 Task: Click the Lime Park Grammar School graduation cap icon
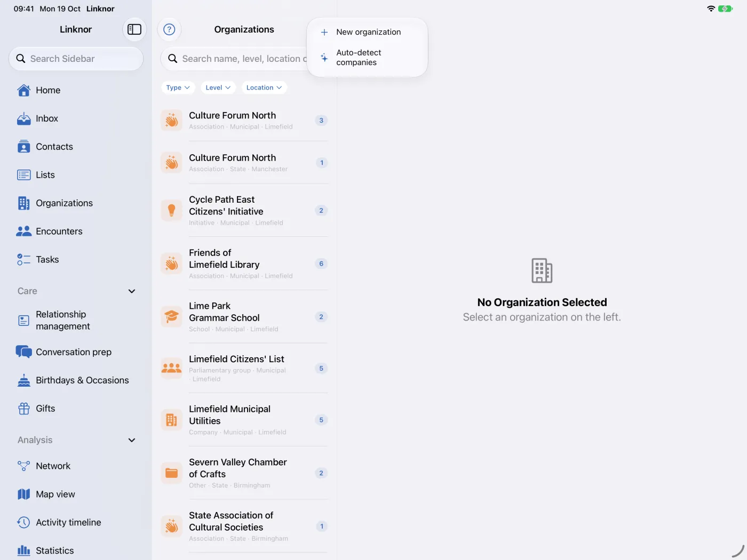pos(172,317)
